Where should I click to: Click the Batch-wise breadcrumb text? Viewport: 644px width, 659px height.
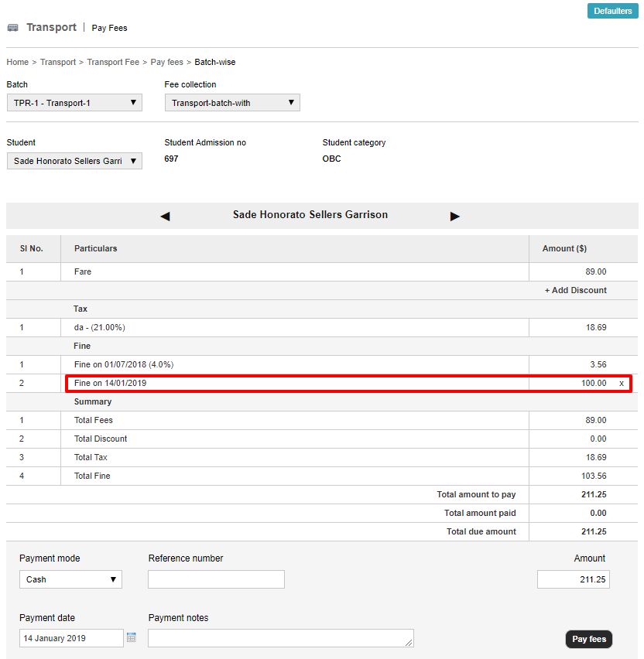[215, 62]
